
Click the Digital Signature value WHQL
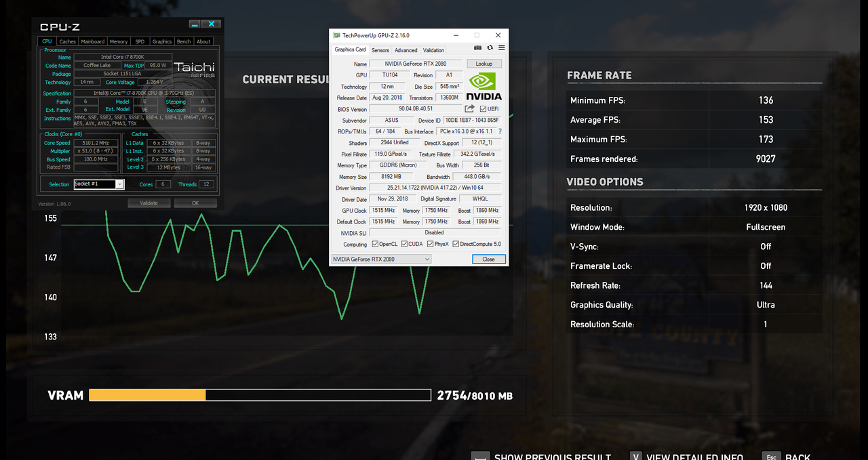point(480,199)
